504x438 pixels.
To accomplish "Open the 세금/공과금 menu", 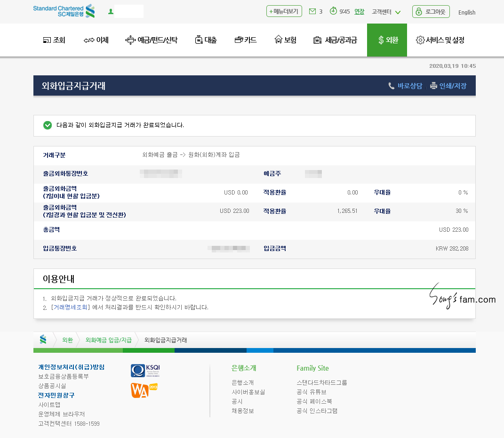I will tap(335, 40).
